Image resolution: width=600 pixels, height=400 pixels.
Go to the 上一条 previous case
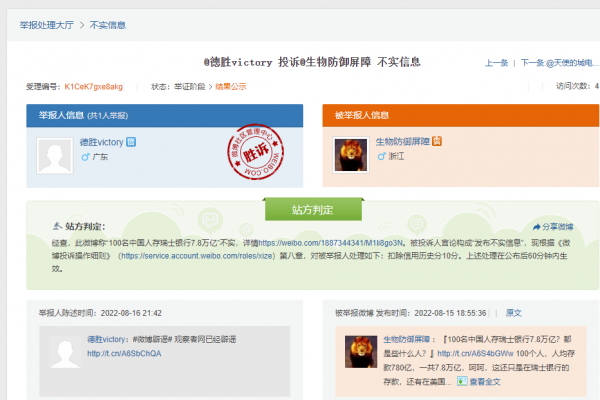point(496,62)
